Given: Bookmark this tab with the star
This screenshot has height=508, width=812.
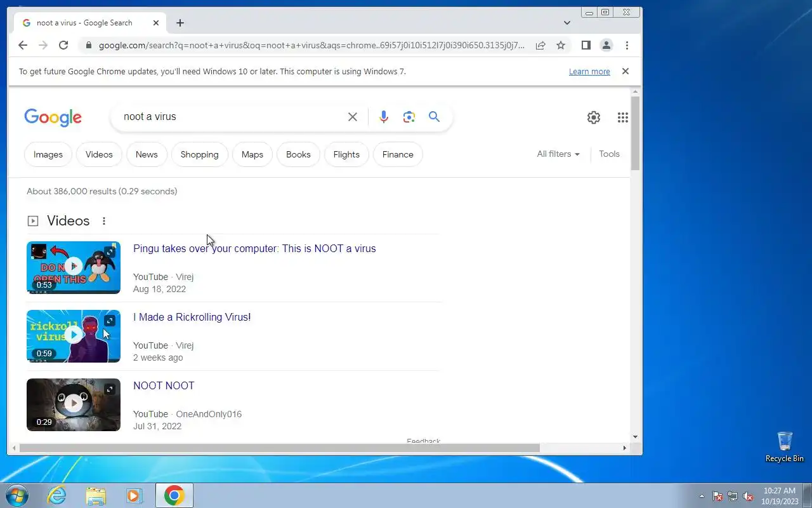Looking at the screenshot, I should [561, 45].
